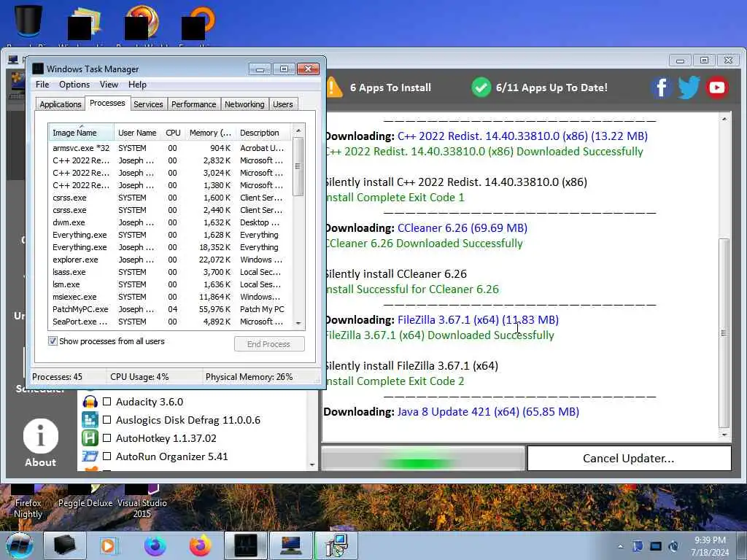The width and height of the screenshot is (747, 560).
Task: Open the YouTube icon
Action: [717, 87]
